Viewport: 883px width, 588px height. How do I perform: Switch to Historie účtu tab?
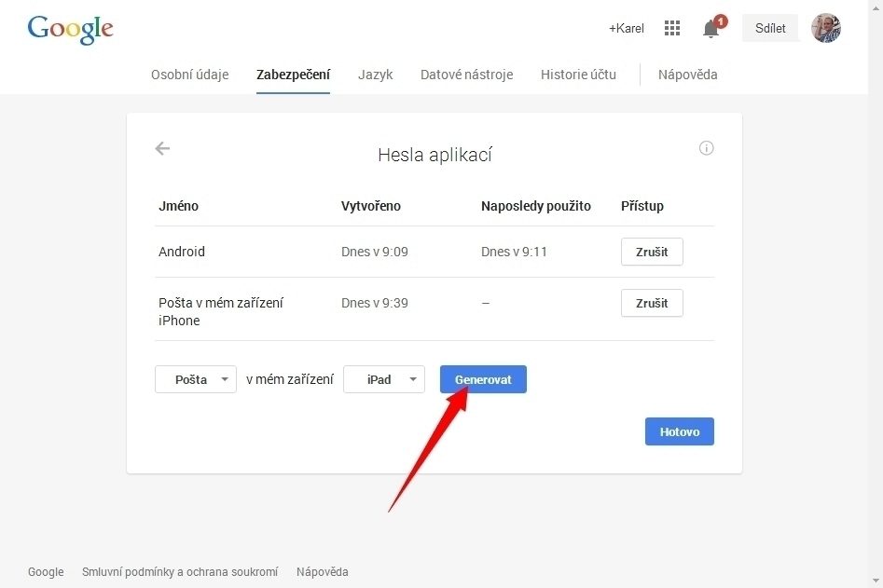click(578, 75)
